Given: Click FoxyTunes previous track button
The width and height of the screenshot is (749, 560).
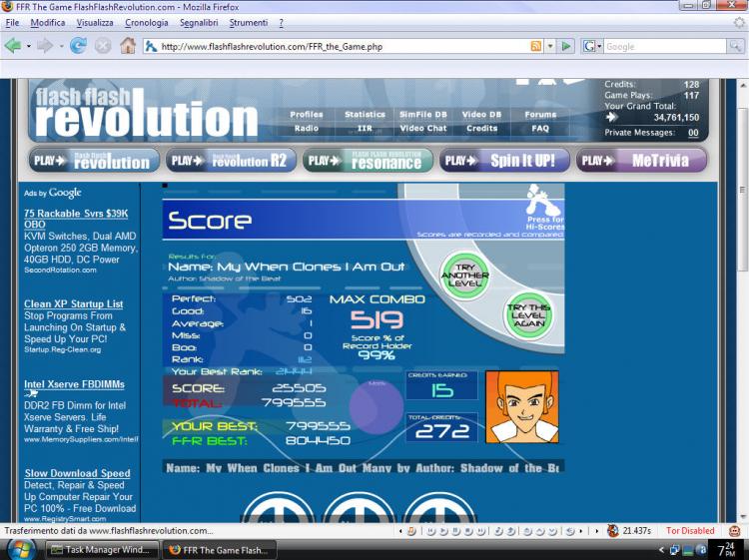Looking at the screenshot, I should [431, 531].
